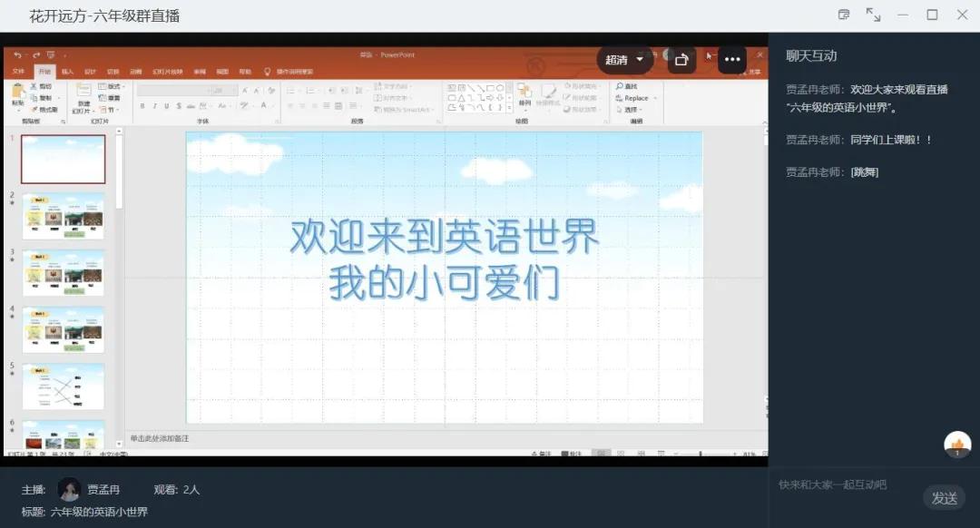This screenshot has height=528, width=980.
Task: Click the thumbs-up like button in the chat
Action: 957,445
